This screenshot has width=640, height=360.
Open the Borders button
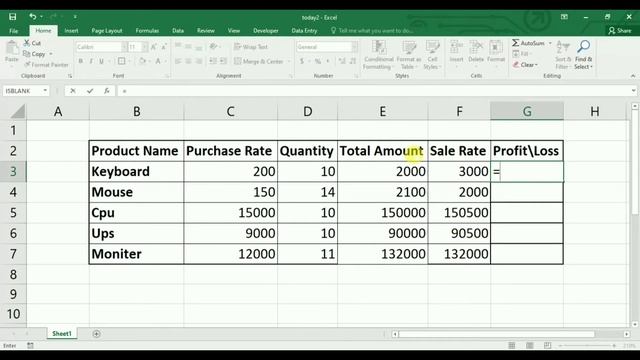122,61
